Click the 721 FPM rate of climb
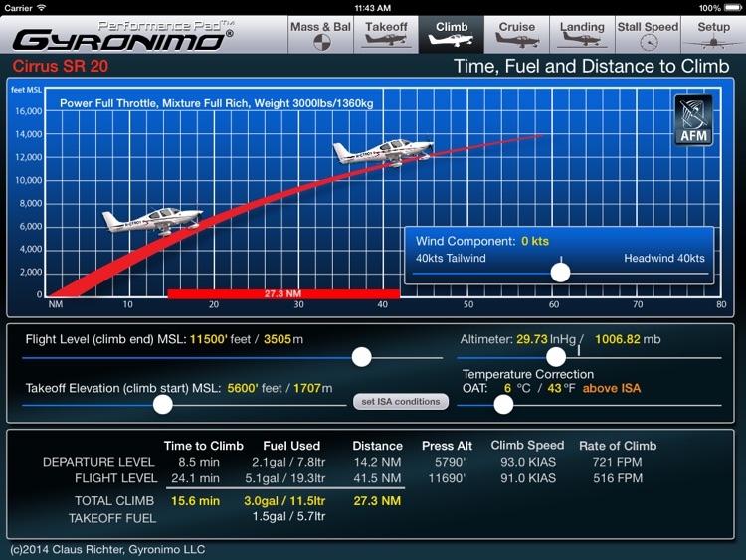The image size is (746, 560). point(617,462)
